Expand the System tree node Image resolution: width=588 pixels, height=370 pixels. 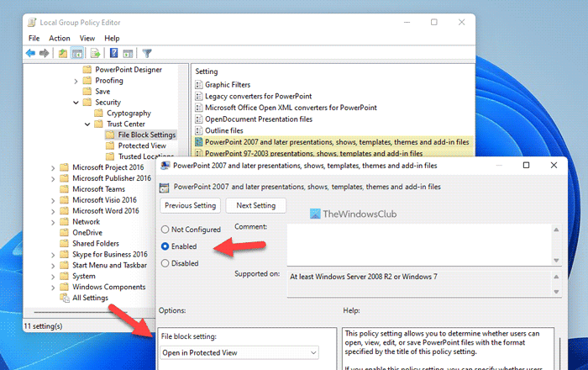tap(53, 277)
